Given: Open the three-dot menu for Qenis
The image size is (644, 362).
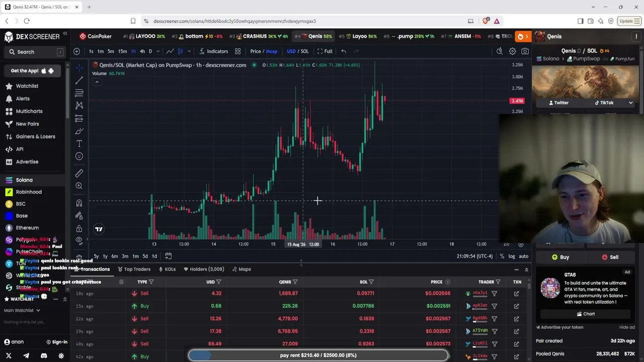Looking at the screenshot, I should tap(636, 36).
